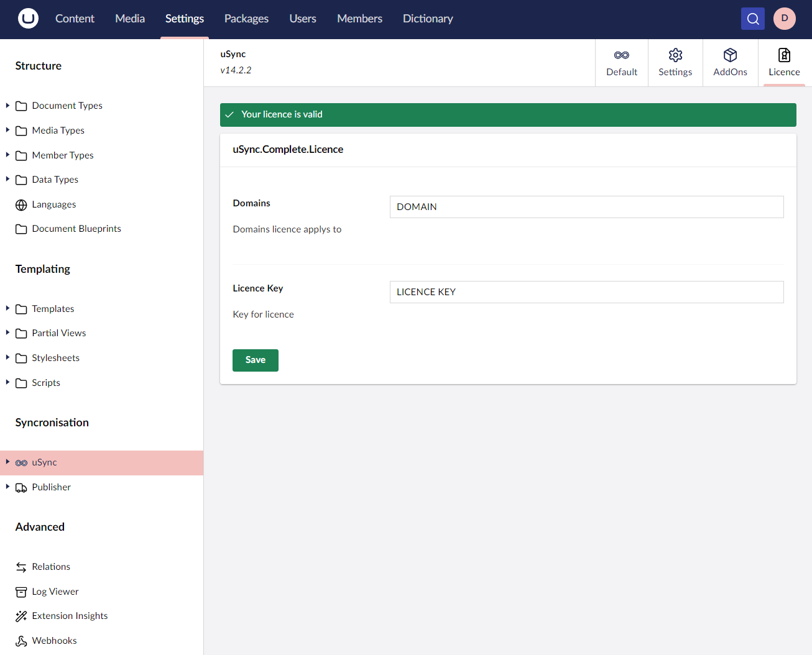The width and height of the screenshot is (812, 655).
Task: Click the "v14.2.2" version text
Action: coord(236,70)
